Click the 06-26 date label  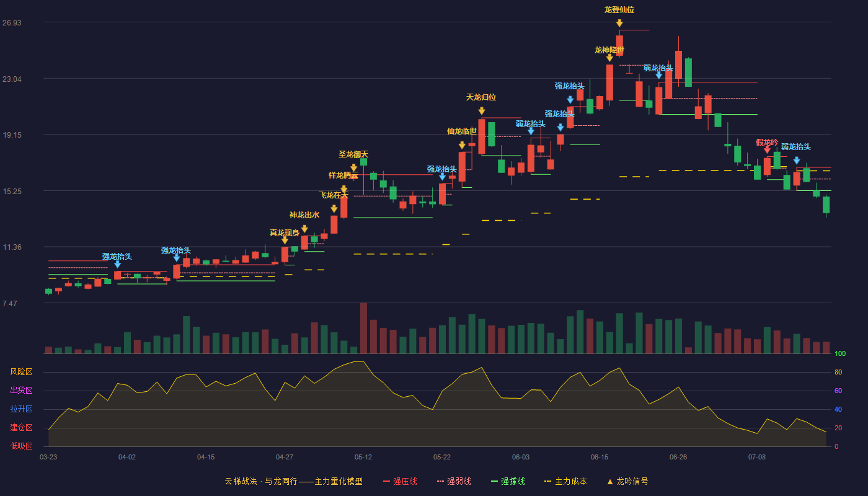[x=678, y=457]
